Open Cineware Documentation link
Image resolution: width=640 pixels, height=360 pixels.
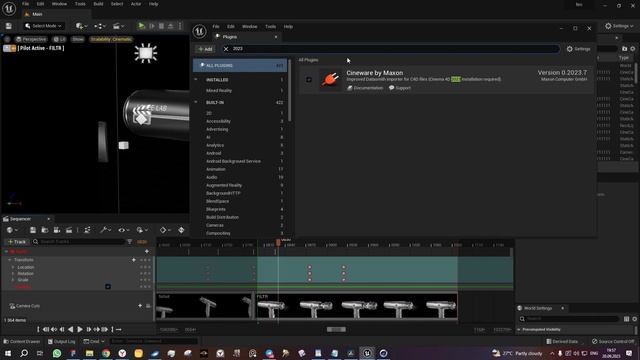pyautogui.click(x=365, y=88)
